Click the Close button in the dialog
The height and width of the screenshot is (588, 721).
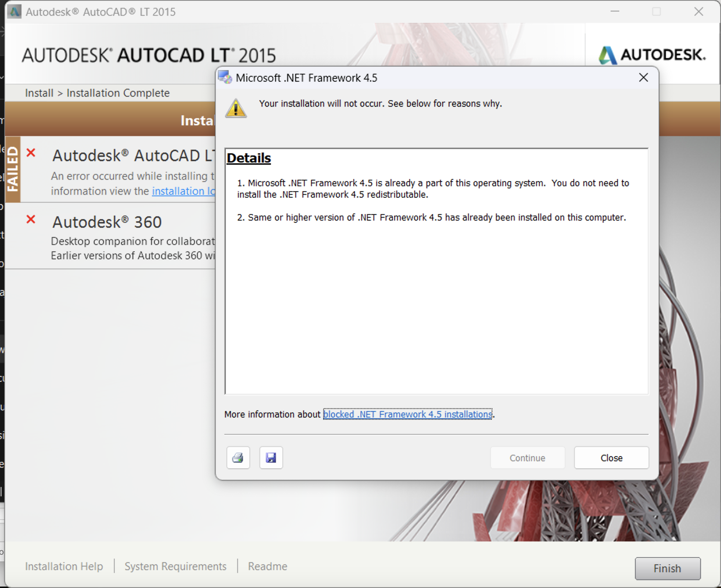(x=611, y=458)
